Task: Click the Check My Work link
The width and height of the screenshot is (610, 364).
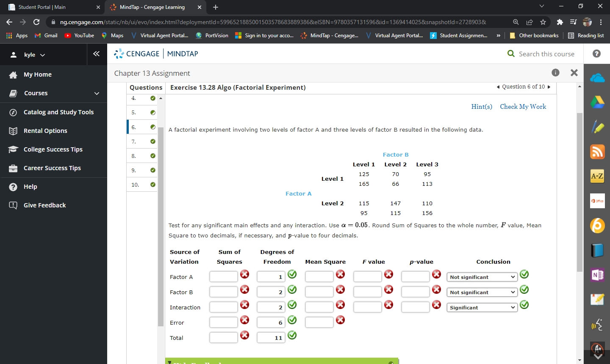Action: pos(523,106)
